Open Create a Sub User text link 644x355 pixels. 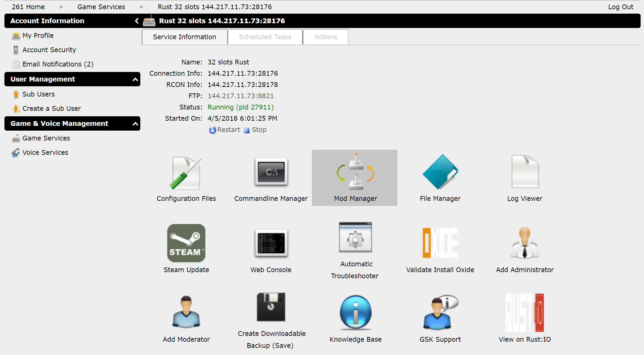tap(51, 108)
